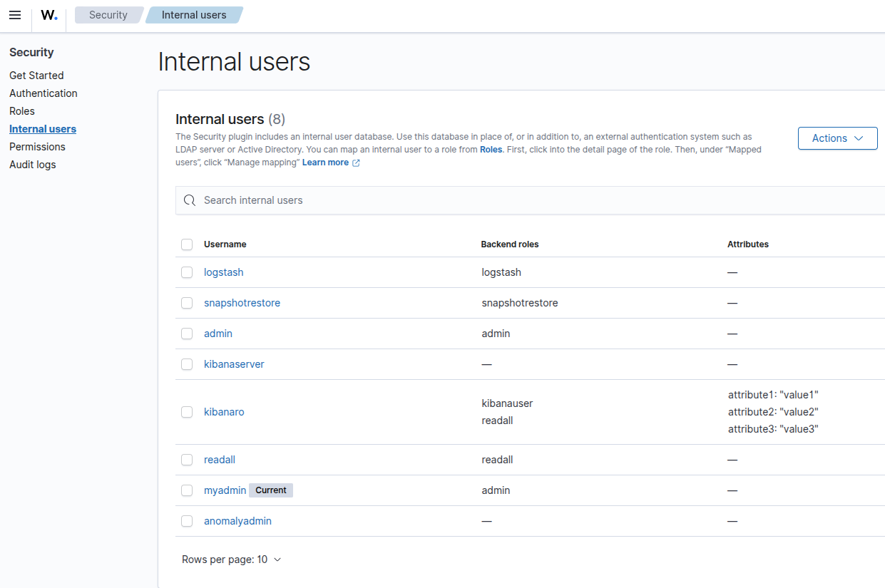Expand the Rows per page selector

click(232, 559)
